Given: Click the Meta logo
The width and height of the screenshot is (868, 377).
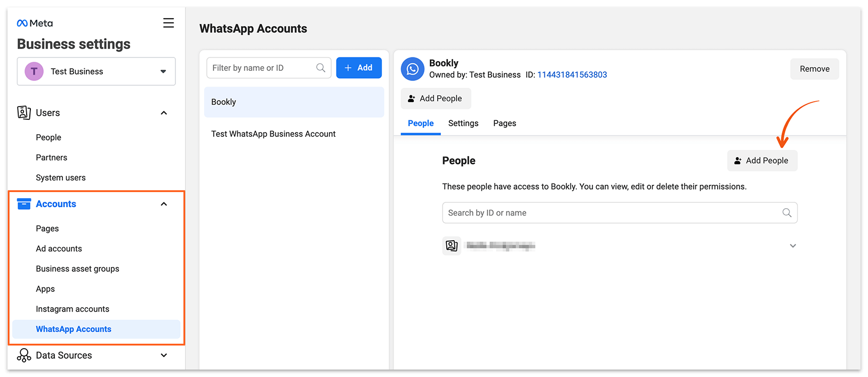Looking at the screenshot, I should [35, 23].
